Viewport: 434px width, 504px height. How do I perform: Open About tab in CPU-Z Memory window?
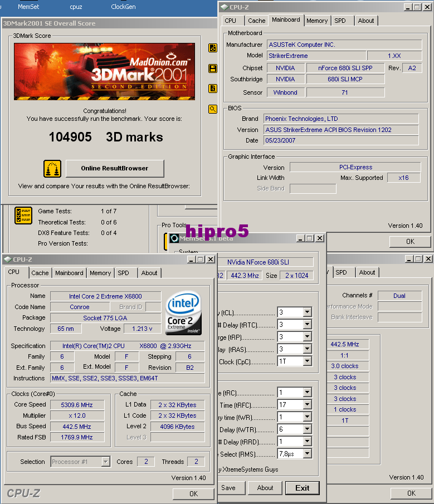coord(367,272)
